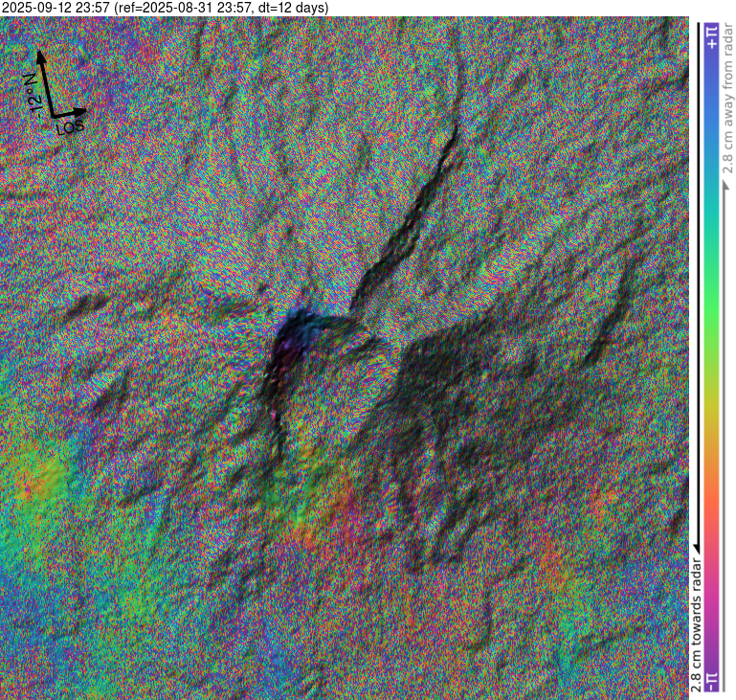The image size is (736, 700).
Task: Select the −π label at colorbar bottom
Action: [x=711, y=679]
